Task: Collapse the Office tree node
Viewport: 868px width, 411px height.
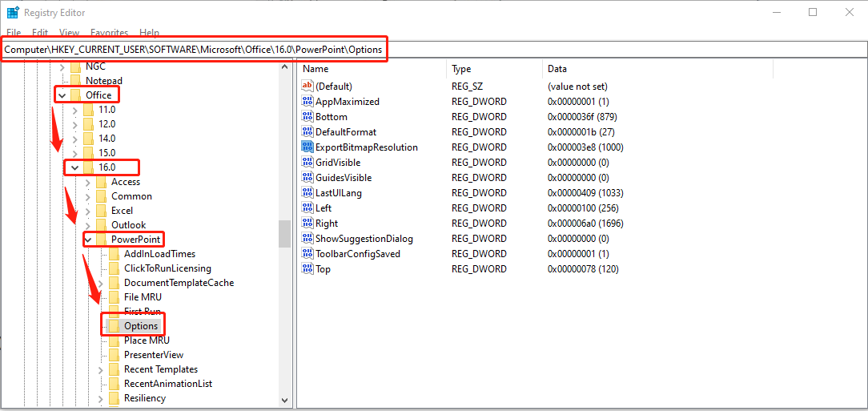Action: (x=62, y=95)
